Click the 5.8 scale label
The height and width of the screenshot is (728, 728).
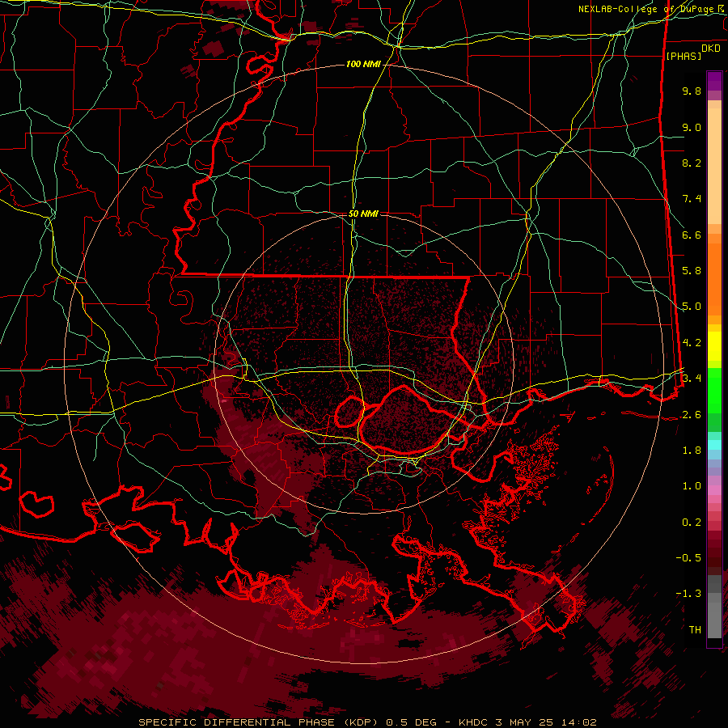pos(692,271)
